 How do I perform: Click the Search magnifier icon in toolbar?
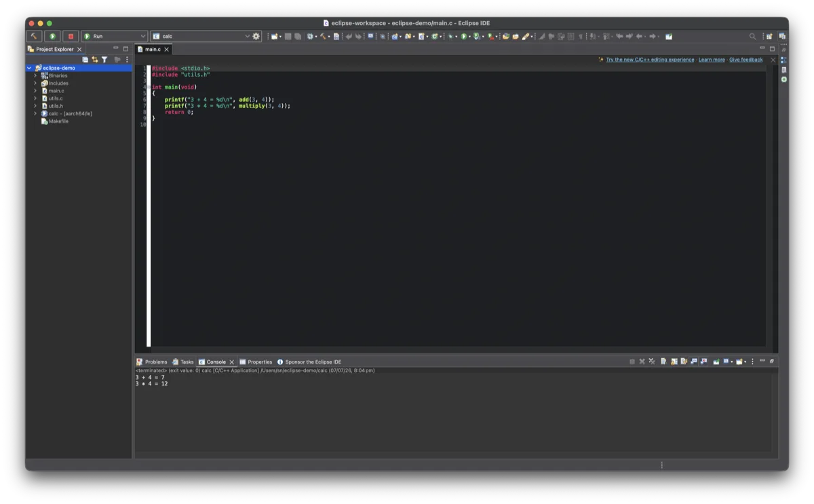tap(752, 36)
